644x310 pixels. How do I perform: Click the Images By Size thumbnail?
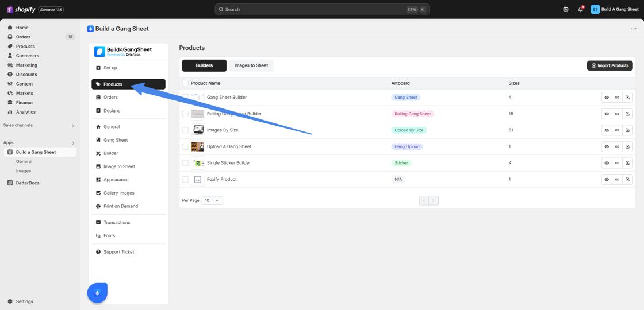pos(198,130)
